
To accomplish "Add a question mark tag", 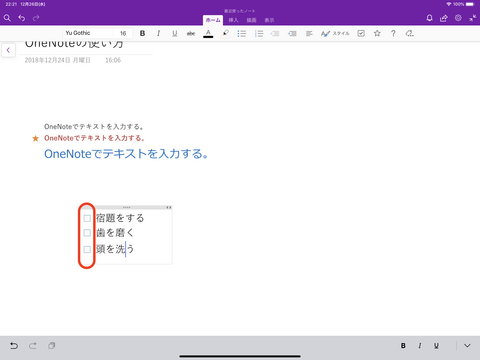I will tap(393, 33).
